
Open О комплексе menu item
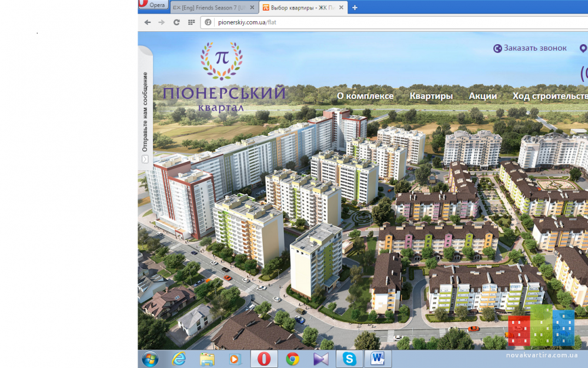pos(365,96)
